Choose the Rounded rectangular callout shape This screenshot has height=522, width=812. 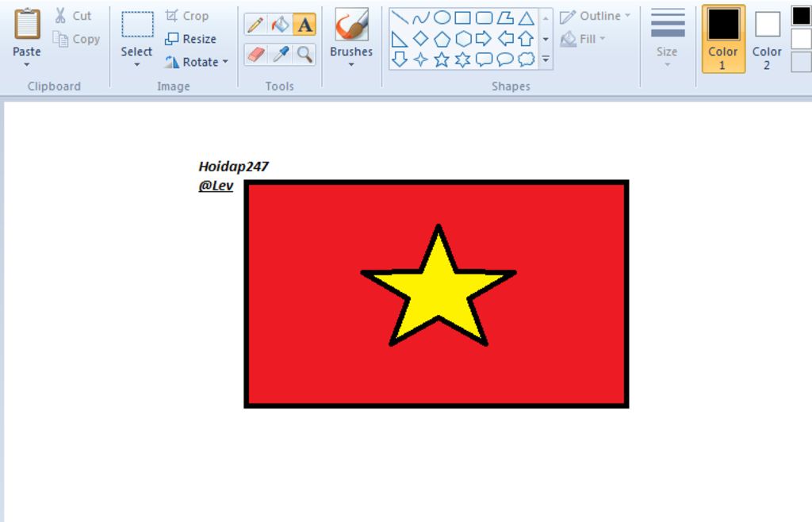[484, 59]
